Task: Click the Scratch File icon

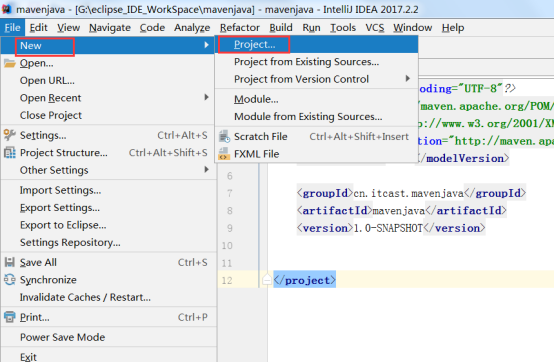Action: click(224, 136)
